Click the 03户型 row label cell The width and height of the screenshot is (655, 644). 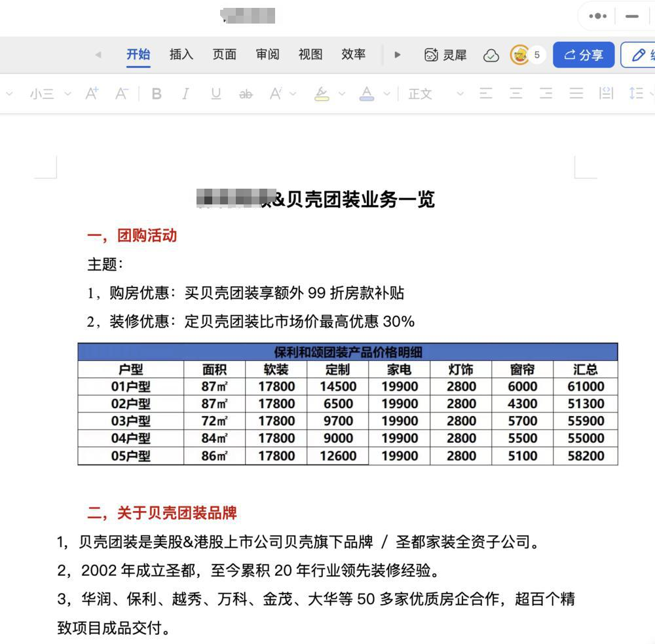[131, 421]
